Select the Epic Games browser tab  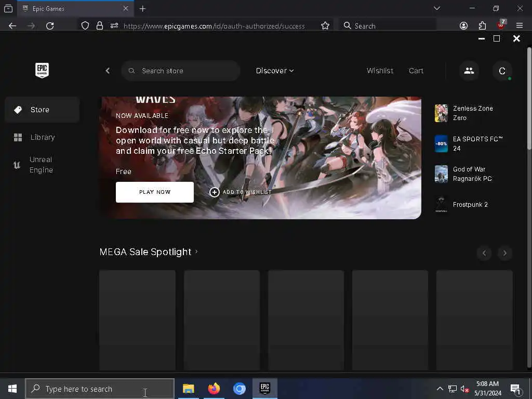(x=76, y=9)
